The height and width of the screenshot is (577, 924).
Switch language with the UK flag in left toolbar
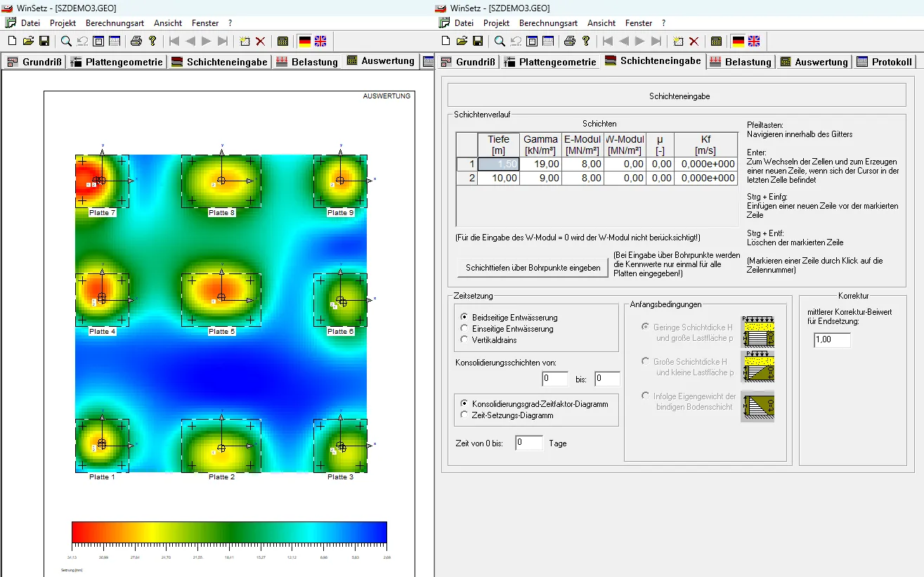coord(320,41)
